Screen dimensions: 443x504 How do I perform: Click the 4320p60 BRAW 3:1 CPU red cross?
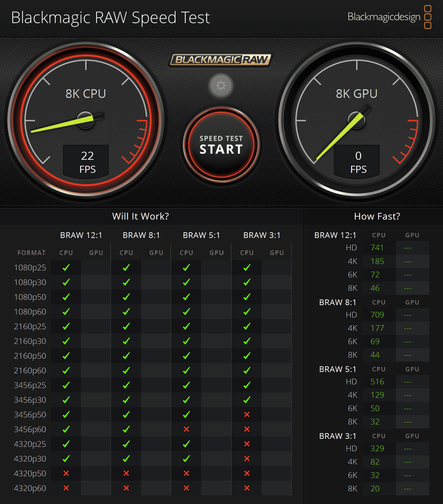pos(247,488)
